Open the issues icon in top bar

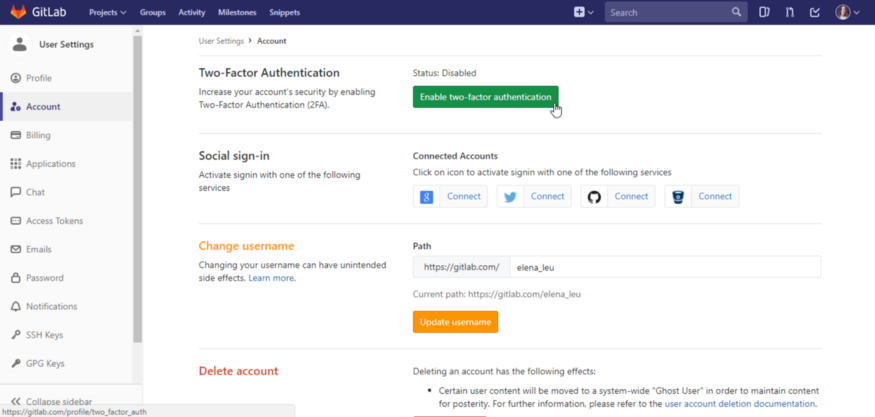tap(764, 12)
